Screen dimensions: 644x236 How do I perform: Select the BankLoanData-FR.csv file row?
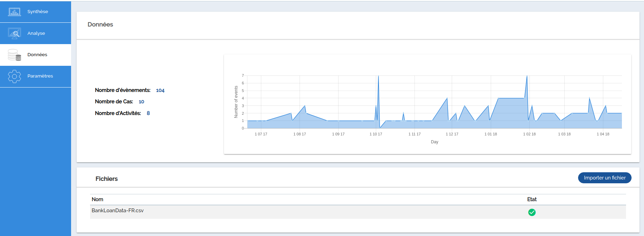tap(118, 211)
